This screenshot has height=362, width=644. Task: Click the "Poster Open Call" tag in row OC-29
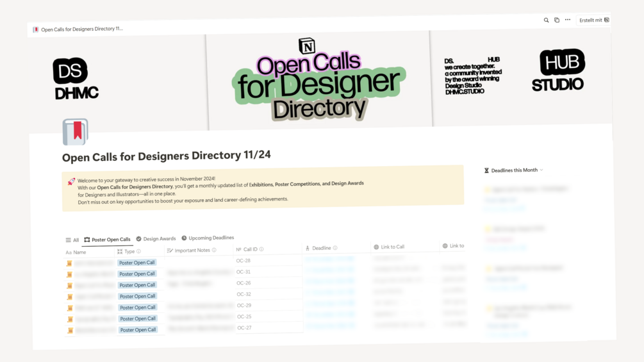[138, 308]
